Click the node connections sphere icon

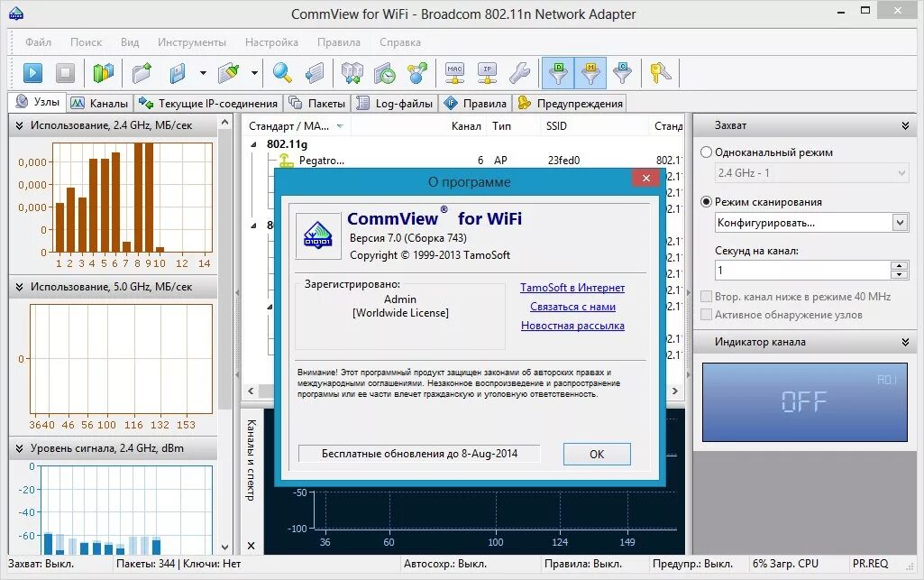pos(417,73)
